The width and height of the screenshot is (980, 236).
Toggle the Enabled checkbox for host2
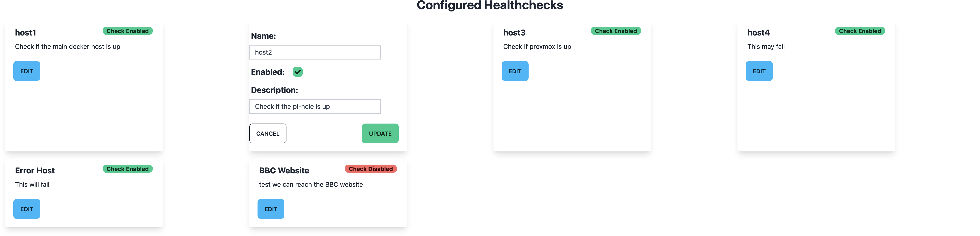coord(298,72)
